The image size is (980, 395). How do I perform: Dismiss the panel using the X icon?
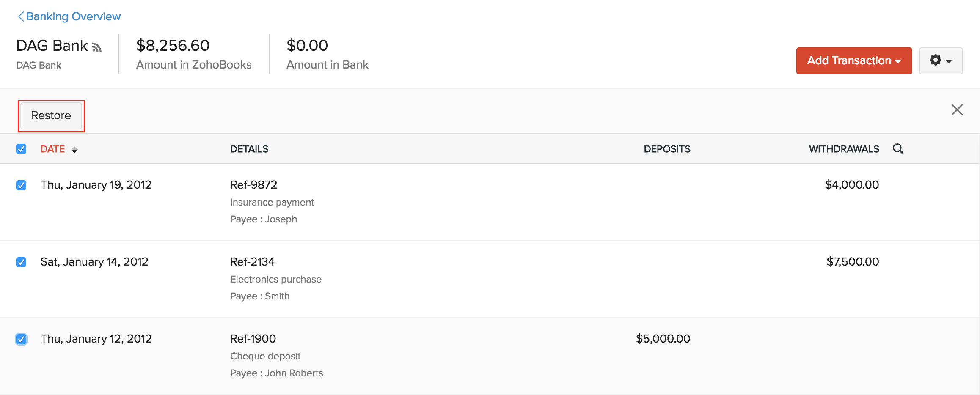(957, 110)
